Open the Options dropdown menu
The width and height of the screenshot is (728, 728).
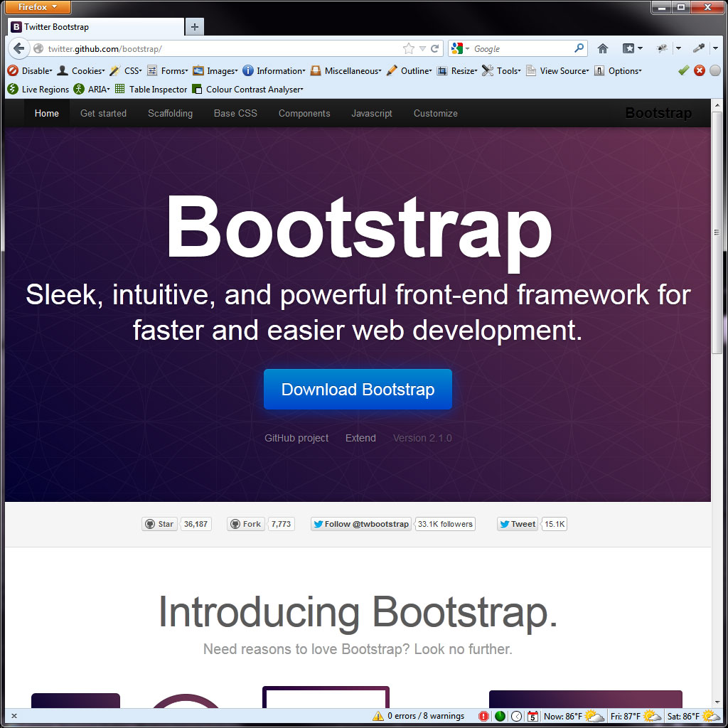(x=618, y=70)
